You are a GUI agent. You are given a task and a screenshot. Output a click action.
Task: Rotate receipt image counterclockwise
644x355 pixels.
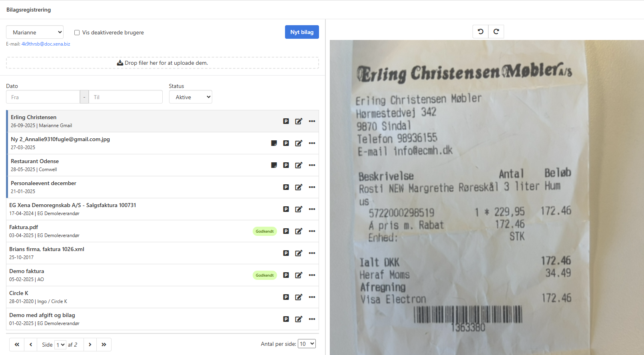[x=481, y=32]
